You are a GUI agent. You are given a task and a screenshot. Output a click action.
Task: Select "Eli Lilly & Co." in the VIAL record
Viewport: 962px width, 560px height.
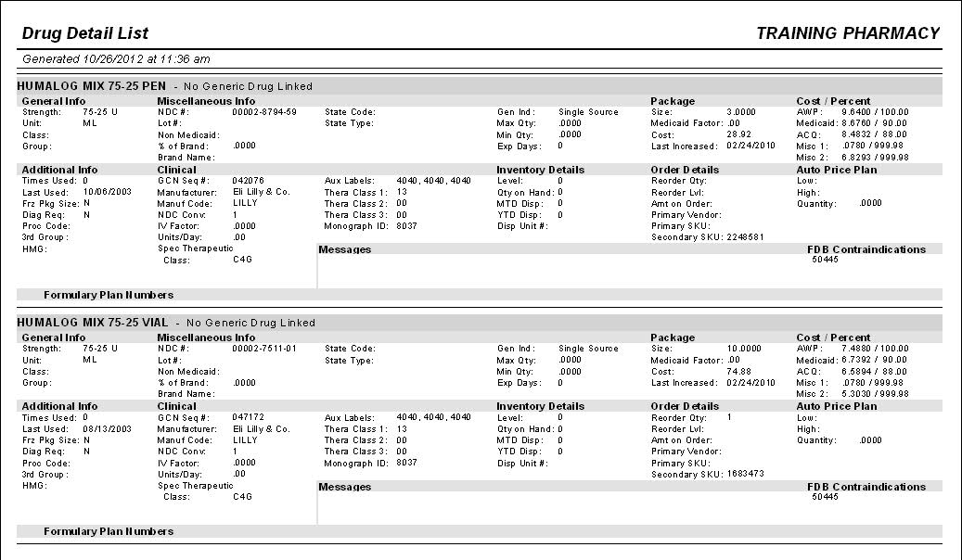click(262, 428)
